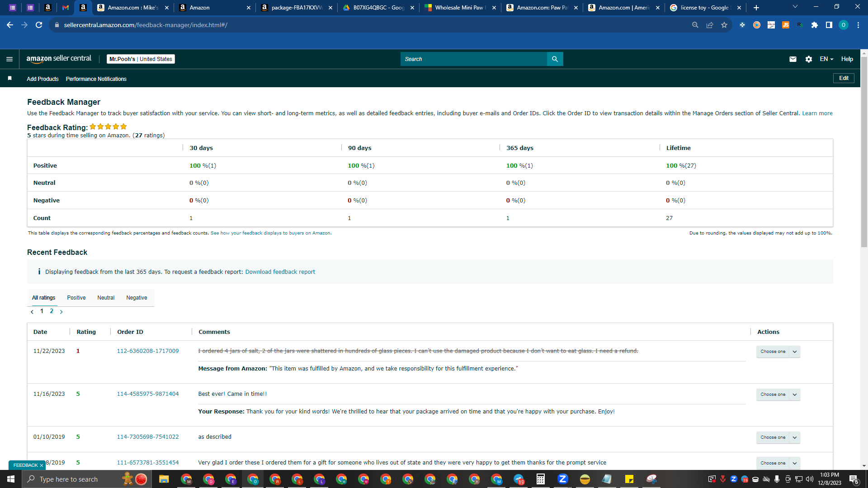Image resolution: width=868 pixels, height=488 pixels.
Task: Click the FEEDBACK widget label
Action: pyautogui.click(x=25, y=465)
